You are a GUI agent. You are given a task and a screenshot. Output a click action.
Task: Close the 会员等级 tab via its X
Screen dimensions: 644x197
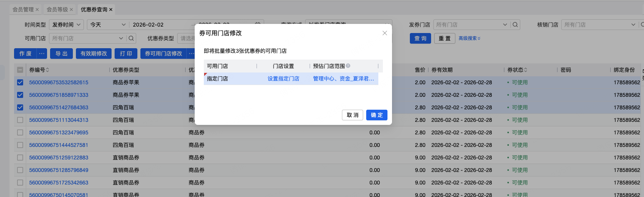71,9
